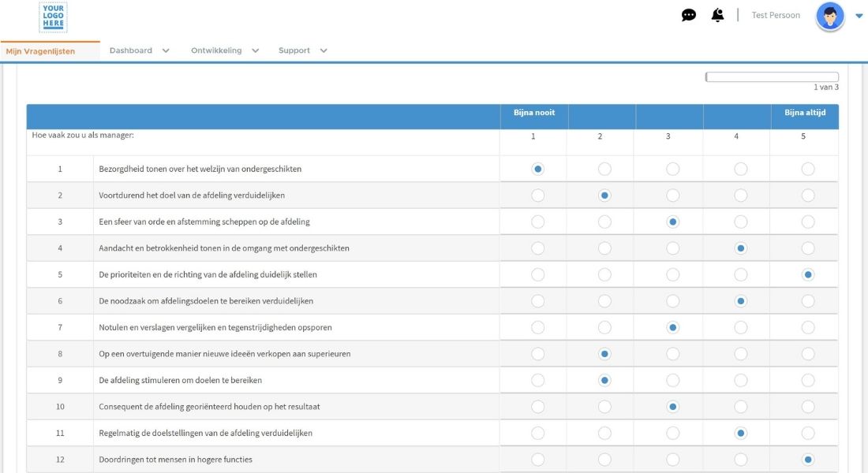Open the user avatar profile picture

tap(829, 16)
